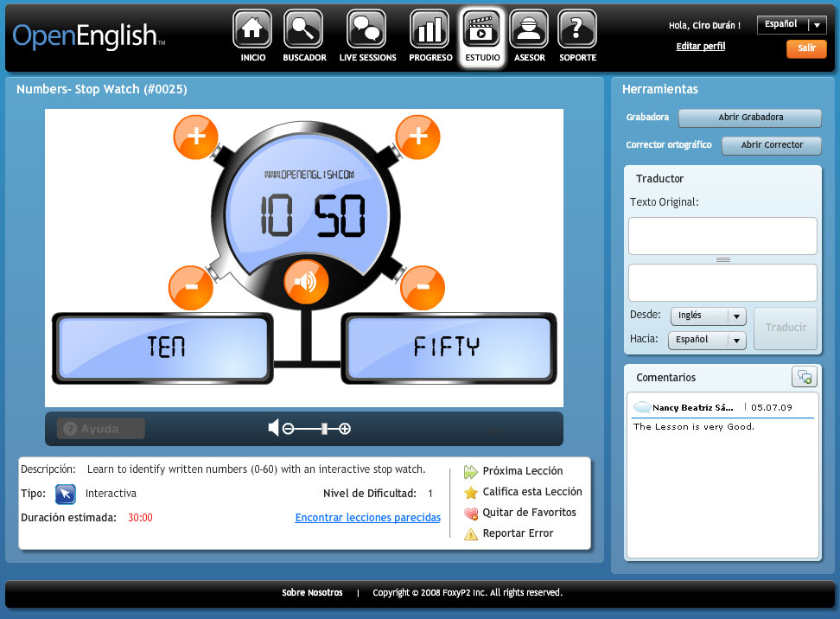This screenshot has width=840, height=619.
Task: Click the Próxima Lección arrow icon
Action: pyautogui.click(x=471, y=472)
